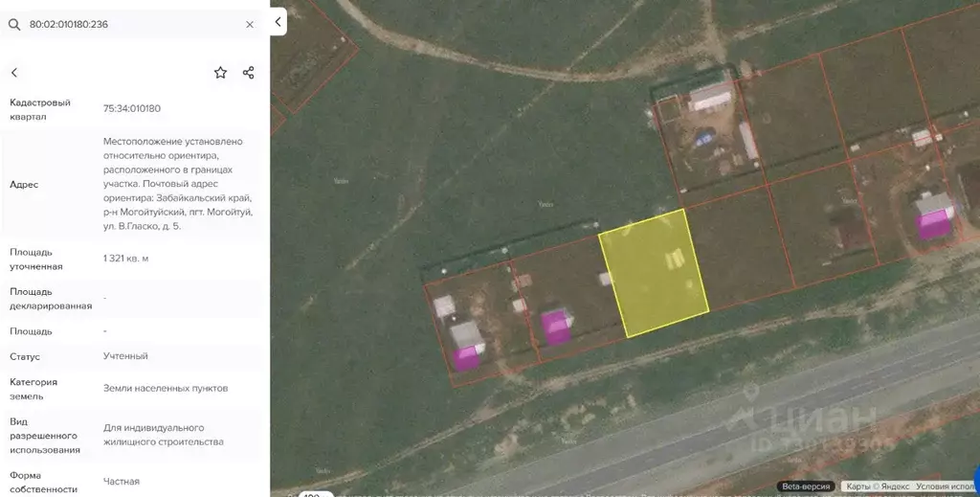Click the search field with 80:02:010180:236

tap(131, 24)
